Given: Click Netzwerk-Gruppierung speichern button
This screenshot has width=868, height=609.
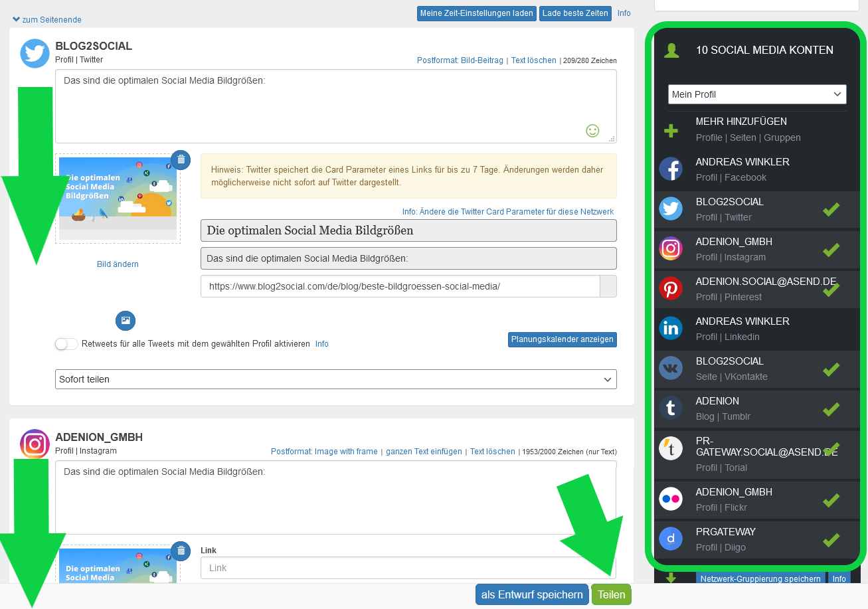Looking at the screenshot, I should (x=760, y=578).
